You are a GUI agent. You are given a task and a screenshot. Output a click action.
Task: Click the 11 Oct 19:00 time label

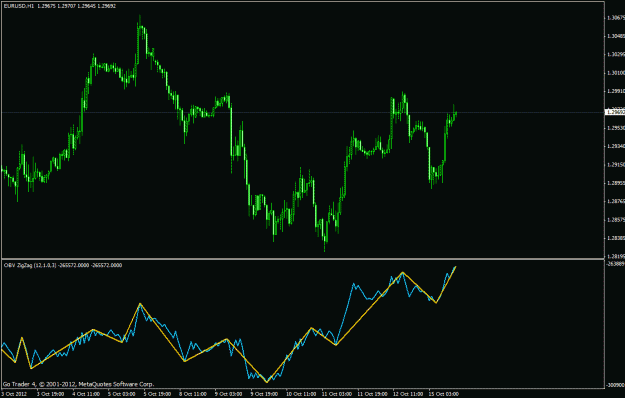[373, 394]
